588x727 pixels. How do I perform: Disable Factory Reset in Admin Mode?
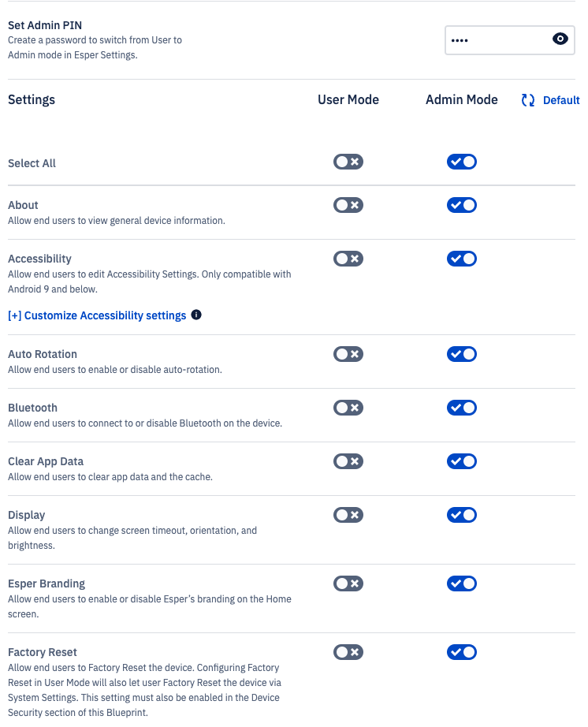[x=462, y=652]
